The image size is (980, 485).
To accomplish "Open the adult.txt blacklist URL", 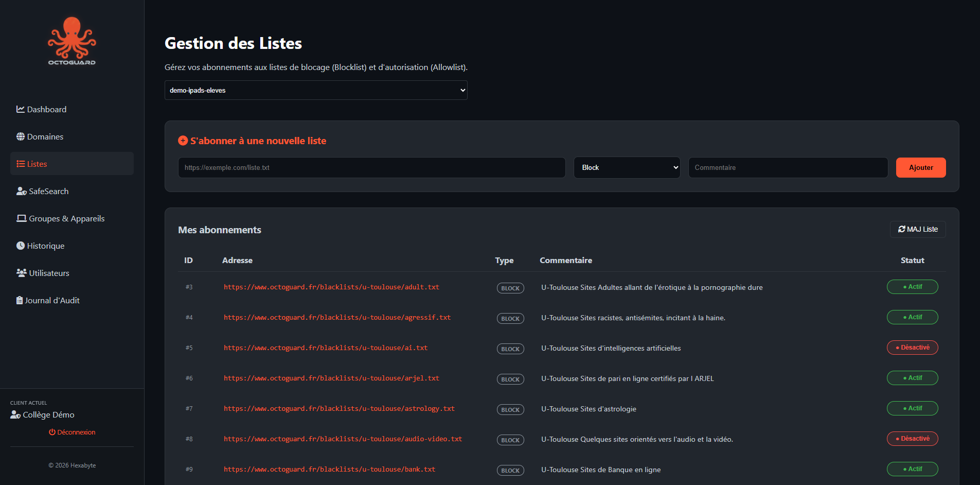I will click(331, 287).
